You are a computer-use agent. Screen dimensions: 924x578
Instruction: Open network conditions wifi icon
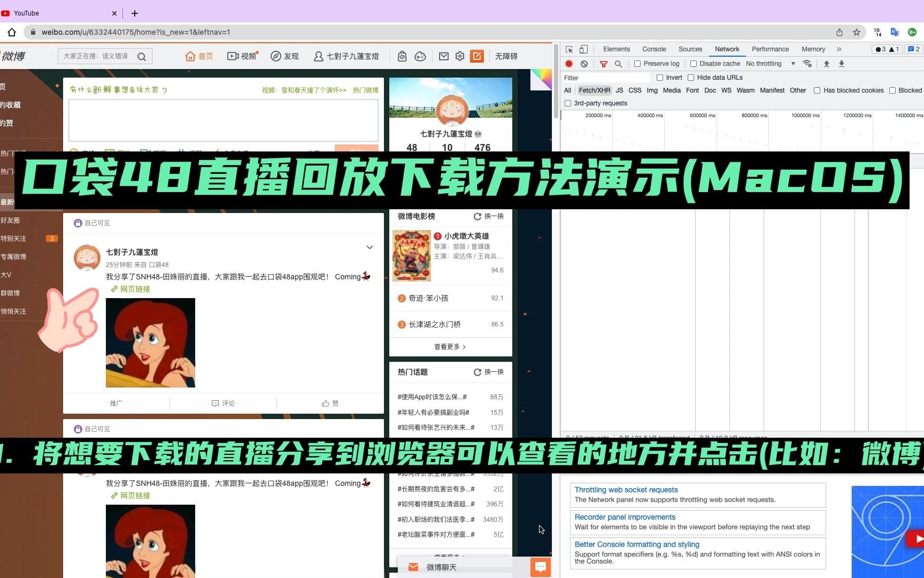coord(807,64)
